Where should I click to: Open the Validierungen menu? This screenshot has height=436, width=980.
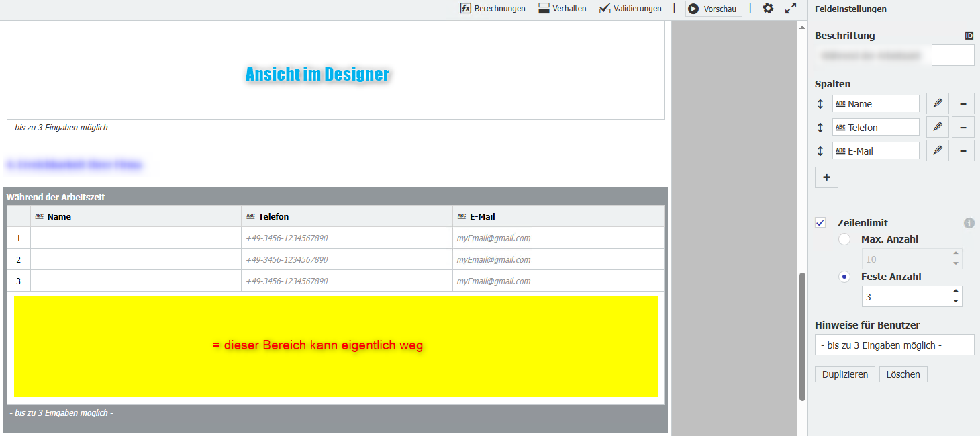pos(630,9)
